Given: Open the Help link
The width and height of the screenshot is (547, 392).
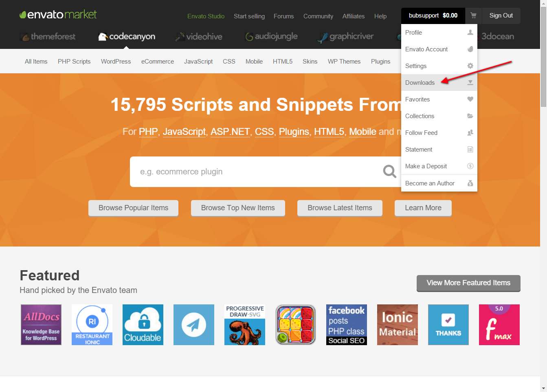Looking at the screenshot, I should click(380, 16).
